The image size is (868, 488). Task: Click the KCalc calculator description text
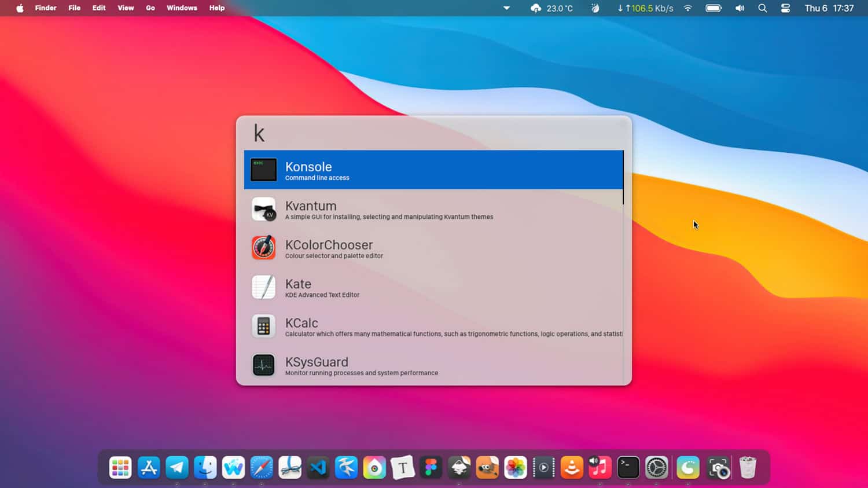tap(454, 334)
